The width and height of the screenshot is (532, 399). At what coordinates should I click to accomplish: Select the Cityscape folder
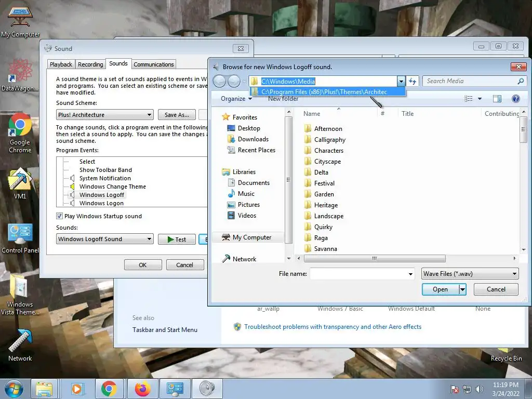point(327,162)
